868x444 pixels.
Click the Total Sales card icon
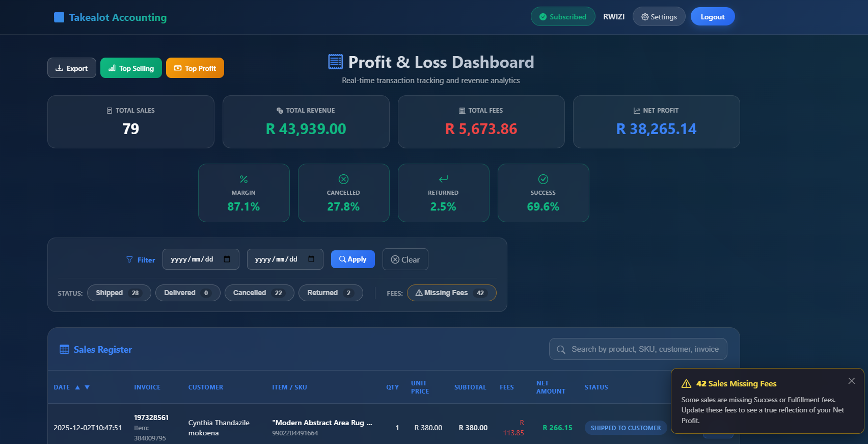[110, 111]
